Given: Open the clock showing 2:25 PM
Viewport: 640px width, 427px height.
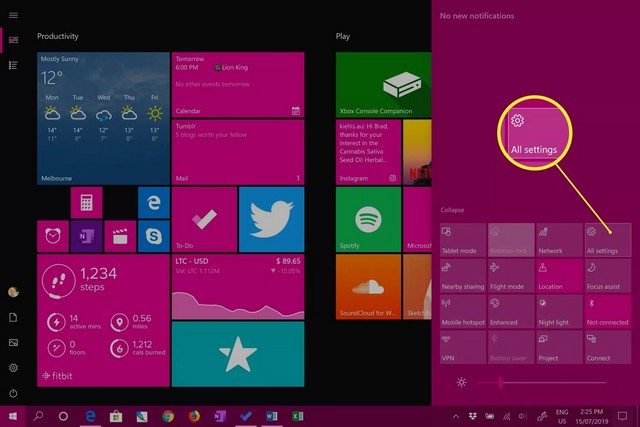Looking at the screenshot, I should pos(592,416).
